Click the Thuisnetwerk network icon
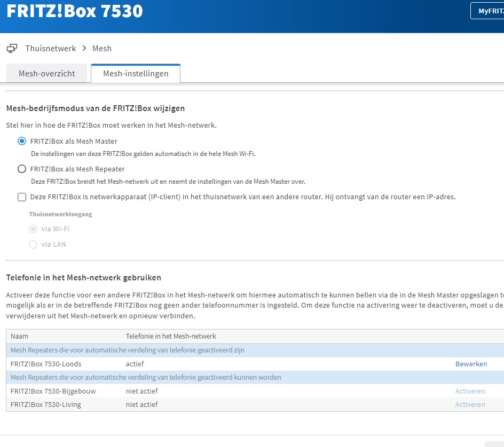 (12, 49)
